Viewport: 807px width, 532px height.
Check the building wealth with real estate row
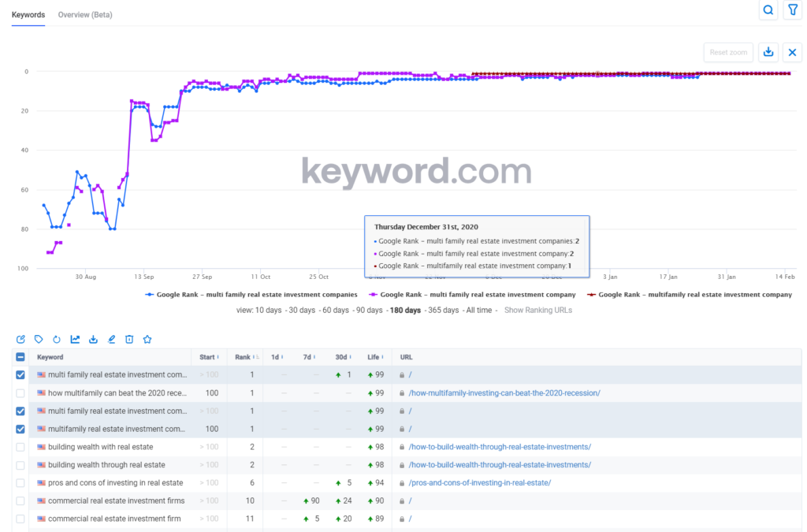[20, 447]
